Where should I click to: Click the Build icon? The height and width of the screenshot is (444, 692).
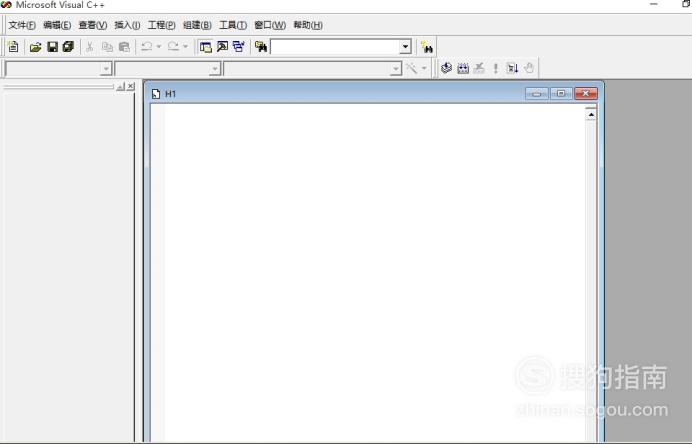coord(463,68)
